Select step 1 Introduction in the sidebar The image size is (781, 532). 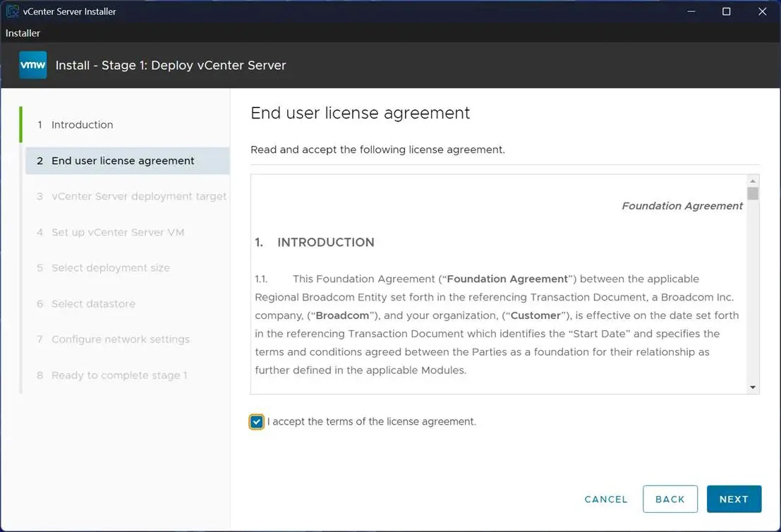[x=82, y=124]
